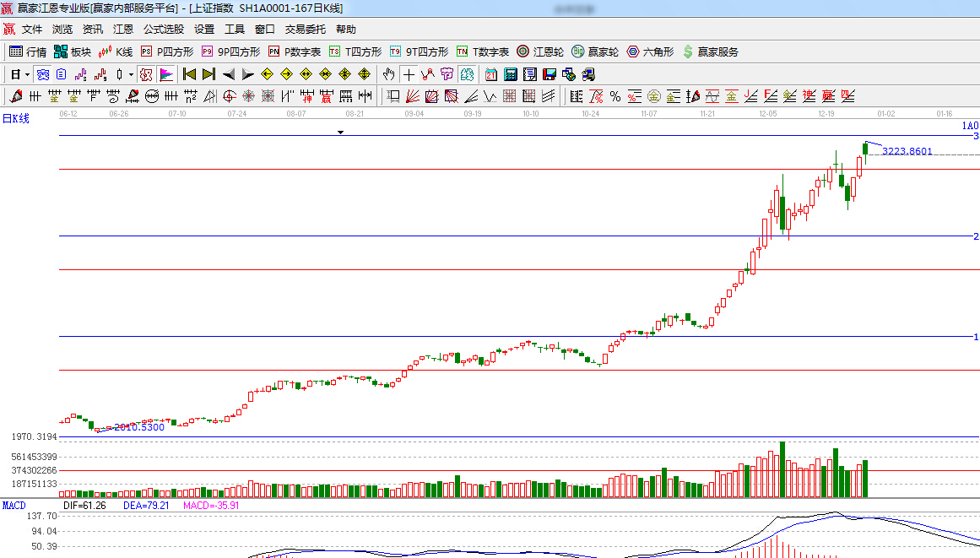Viewport: 980px width, 558px height.
Task: Open the 行情 market quotes view
Action: (27, 51)
